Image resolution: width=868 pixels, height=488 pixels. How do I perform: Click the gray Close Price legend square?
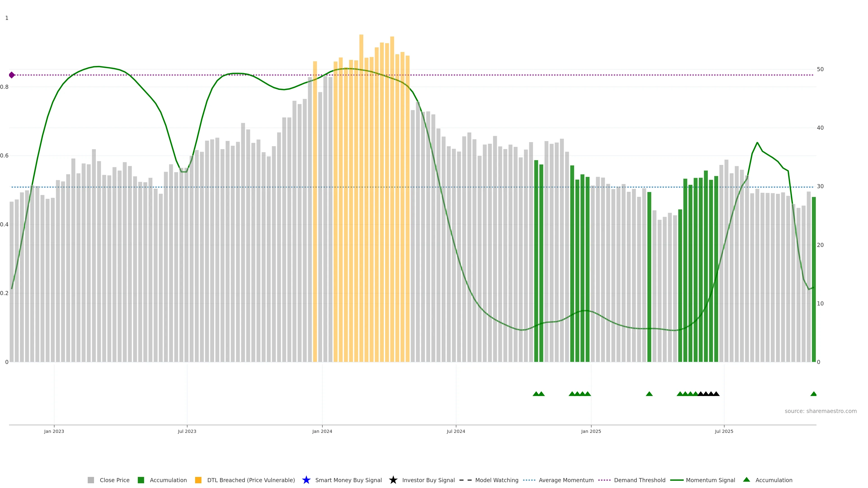pos(91,480)
